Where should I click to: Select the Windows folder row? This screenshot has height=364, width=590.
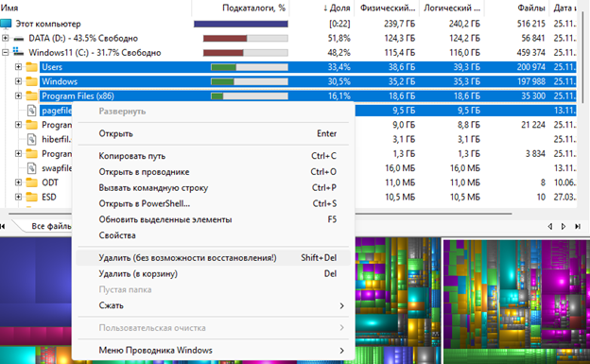(308, 81)
